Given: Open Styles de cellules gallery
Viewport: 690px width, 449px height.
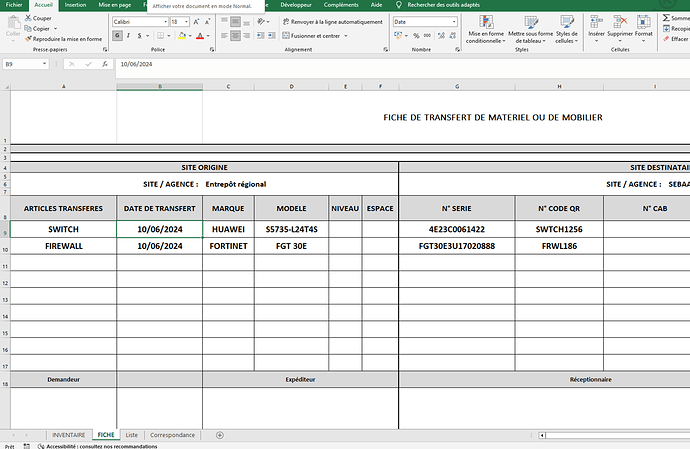Looking at the screenshot, I should click(x=567, y=29).
